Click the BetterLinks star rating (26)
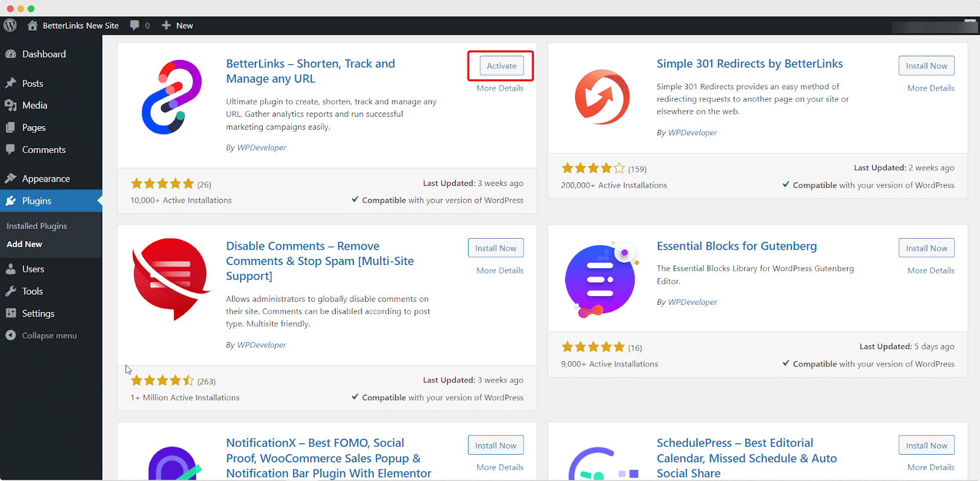 (162, 184)
